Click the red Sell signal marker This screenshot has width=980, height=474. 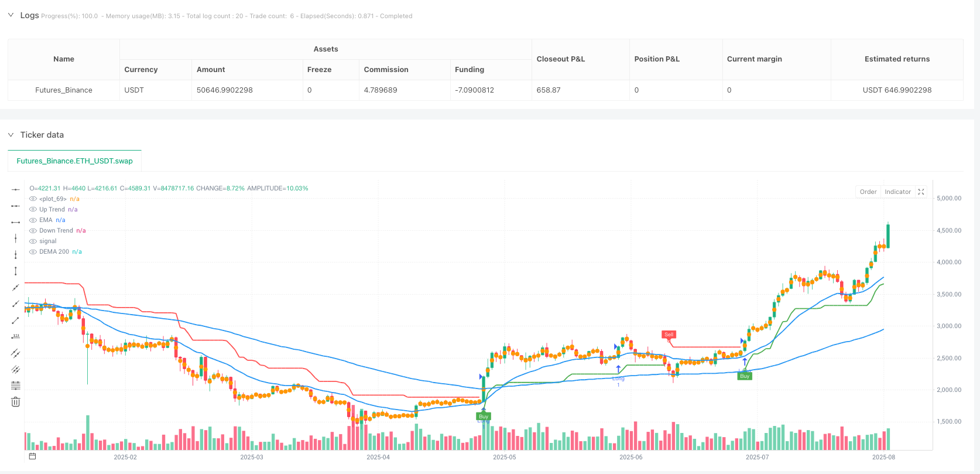coord(669,335)
